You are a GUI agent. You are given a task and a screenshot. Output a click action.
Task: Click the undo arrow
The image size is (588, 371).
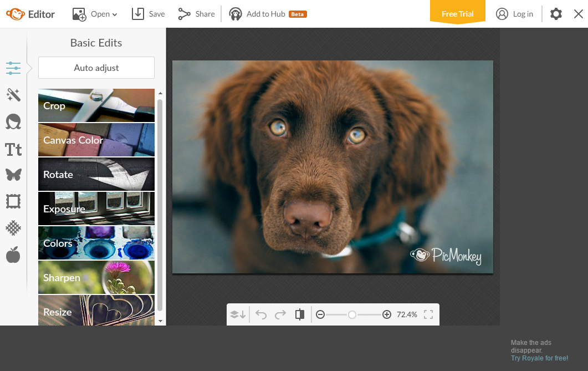point(261,314)
